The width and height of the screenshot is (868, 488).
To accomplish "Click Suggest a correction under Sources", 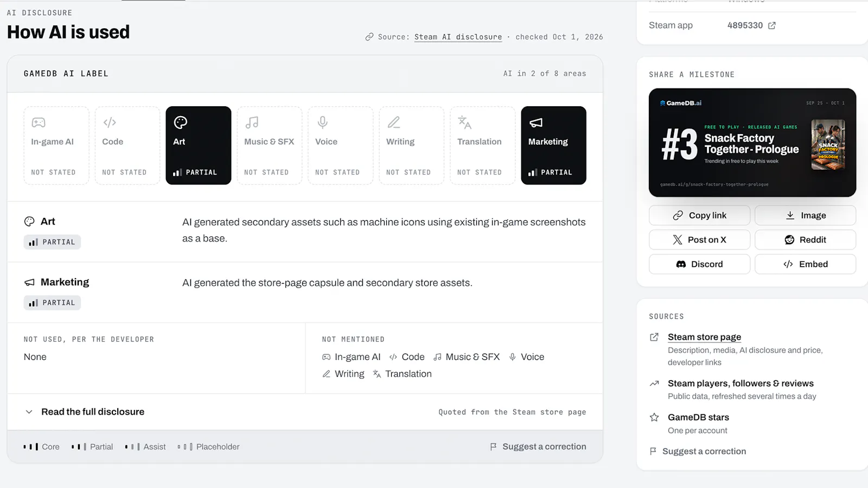I will (698, 451).
